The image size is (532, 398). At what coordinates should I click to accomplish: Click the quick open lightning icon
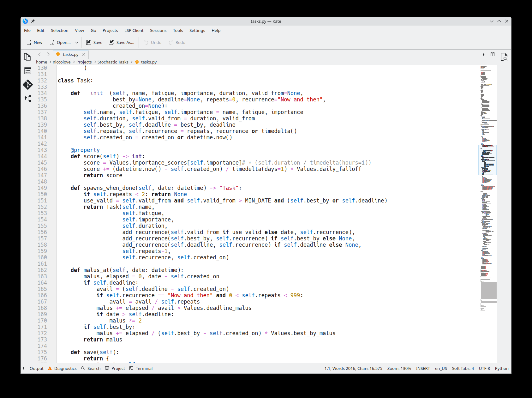tap(484, 54)
